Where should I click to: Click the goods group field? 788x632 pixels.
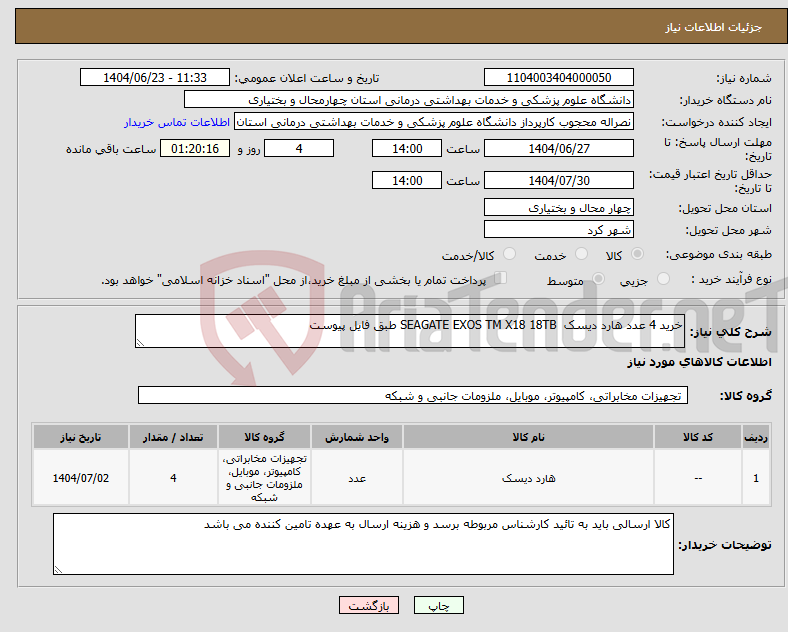click(x=413, y=395)
